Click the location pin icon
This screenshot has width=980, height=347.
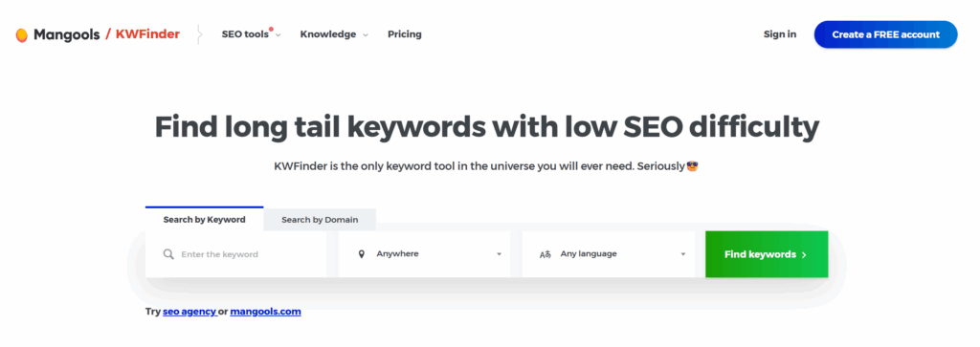361,254
